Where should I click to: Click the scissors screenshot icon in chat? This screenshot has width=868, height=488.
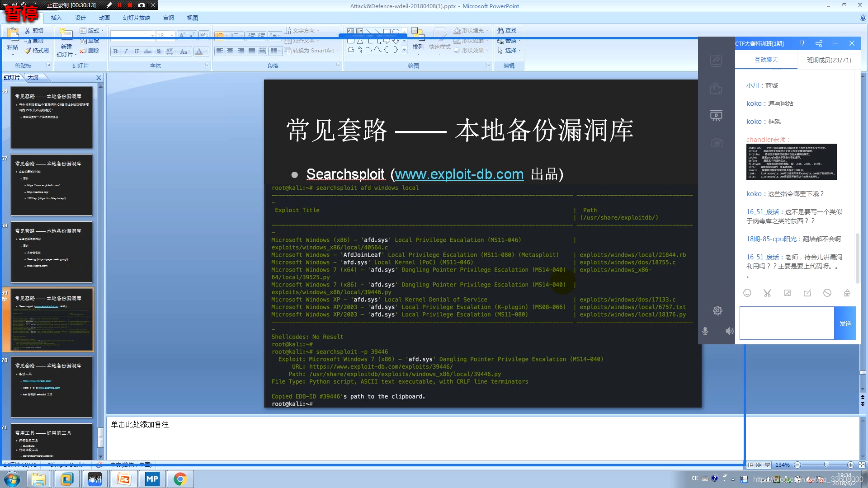(767, 293)
